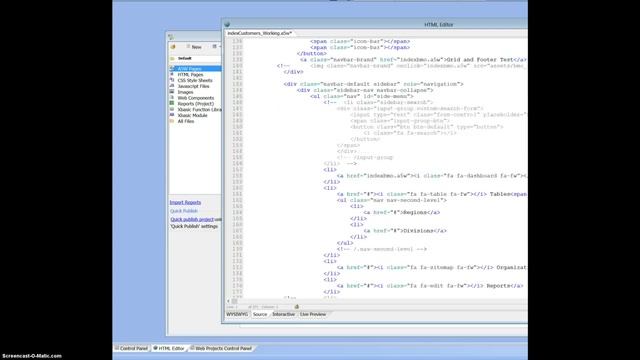Click the 'fa-dashboard' indexbmo.a5w code line

pyautogui.click(x=432, y=176)
